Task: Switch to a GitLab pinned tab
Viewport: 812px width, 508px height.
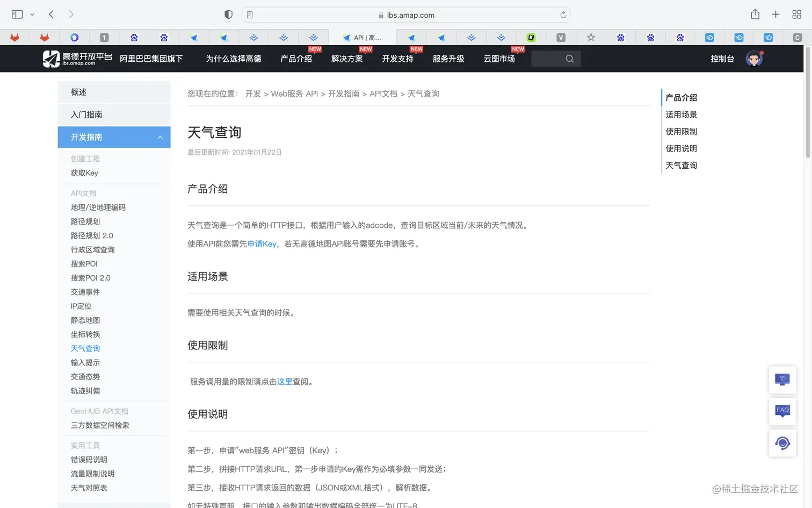Action: pyautogui.click(x=15, y=37)
